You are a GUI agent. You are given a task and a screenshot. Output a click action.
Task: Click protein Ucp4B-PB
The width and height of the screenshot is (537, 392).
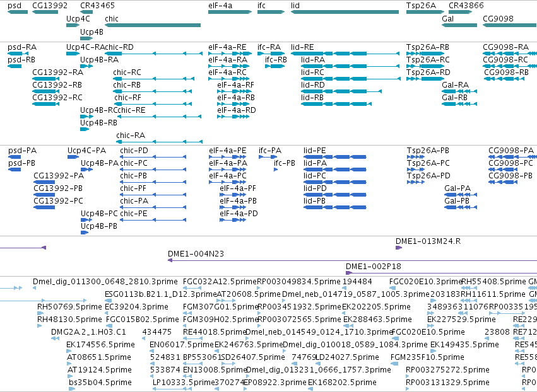point(85,233)
